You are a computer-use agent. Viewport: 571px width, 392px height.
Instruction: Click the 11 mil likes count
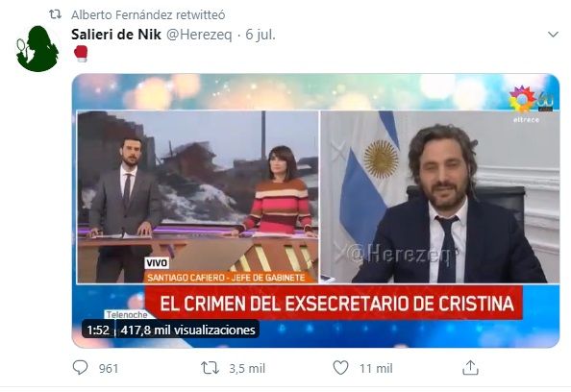click(376, 368)
